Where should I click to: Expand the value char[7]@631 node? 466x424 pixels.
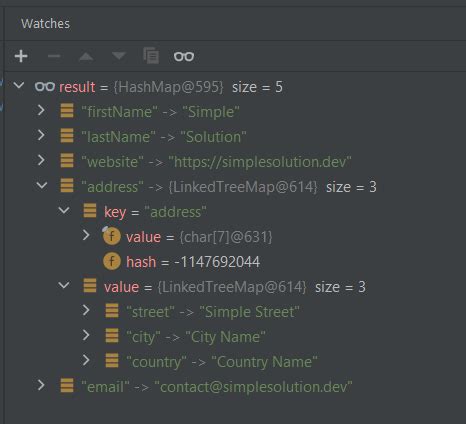86,235
